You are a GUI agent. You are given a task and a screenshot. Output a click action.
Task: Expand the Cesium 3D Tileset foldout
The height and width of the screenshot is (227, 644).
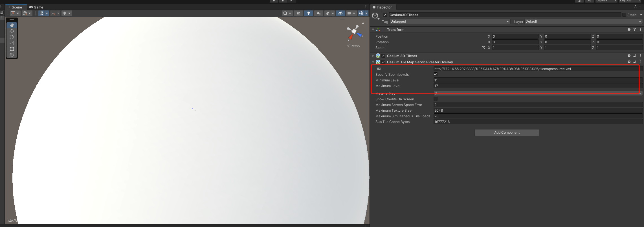[x=373, y=56]
